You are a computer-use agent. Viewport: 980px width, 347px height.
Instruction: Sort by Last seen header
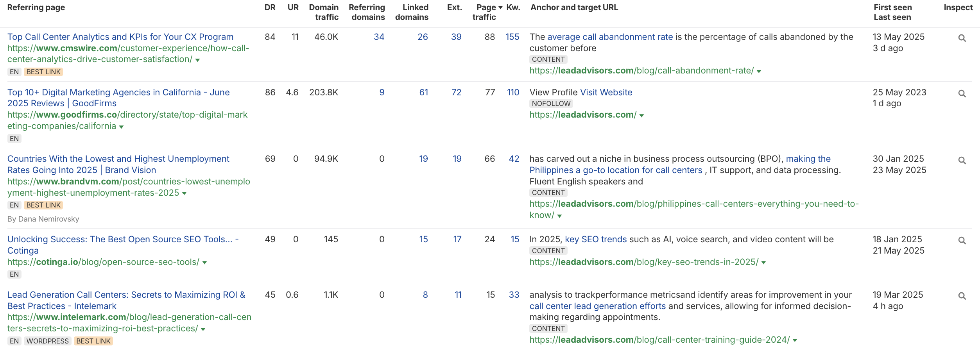pos(892,17)
